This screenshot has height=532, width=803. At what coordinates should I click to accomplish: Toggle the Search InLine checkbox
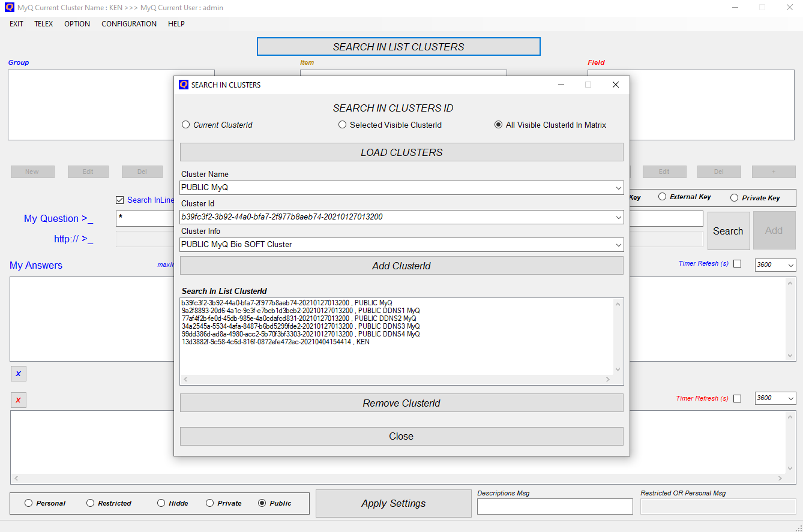point(120,200)
